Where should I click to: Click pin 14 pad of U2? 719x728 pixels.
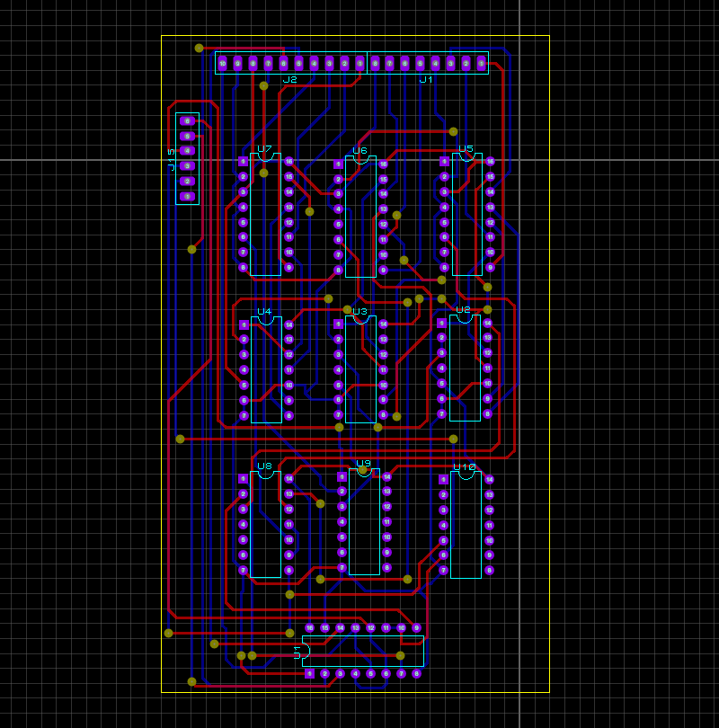(x=487, y=324)
